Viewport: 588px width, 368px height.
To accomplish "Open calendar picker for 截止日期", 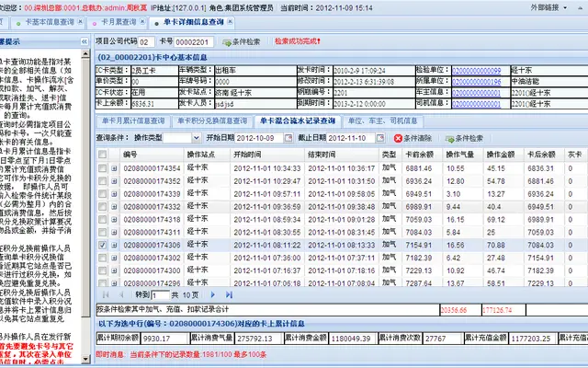I will click(380, 138).
